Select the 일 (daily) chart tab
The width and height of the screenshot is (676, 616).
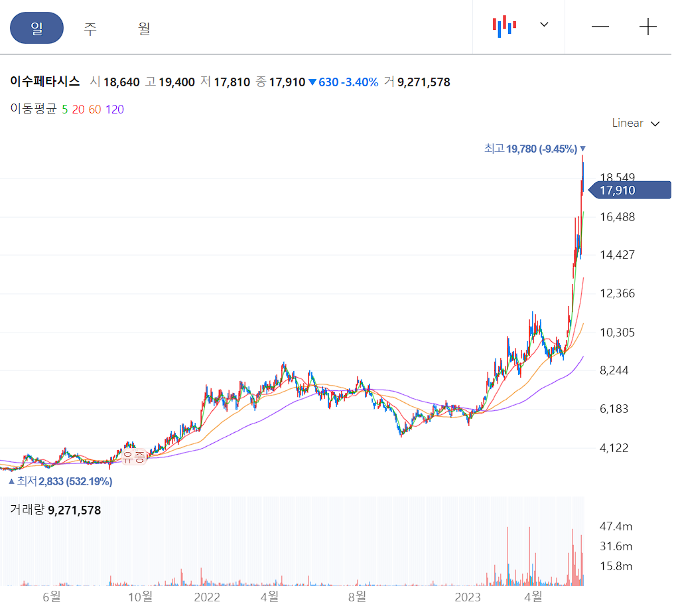click(x=36, y=28)
